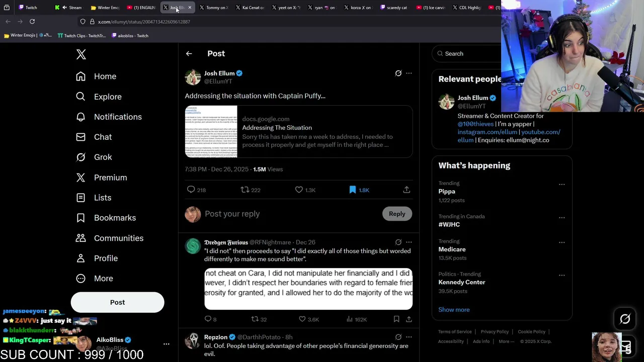Open AikoBliss account menu dots

point(166,344)
